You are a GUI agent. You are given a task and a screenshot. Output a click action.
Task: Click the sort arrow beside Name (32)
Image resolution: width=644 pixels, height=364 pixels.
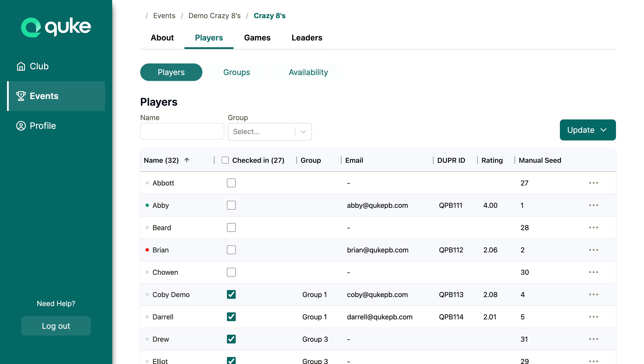[x=187, y=160]
